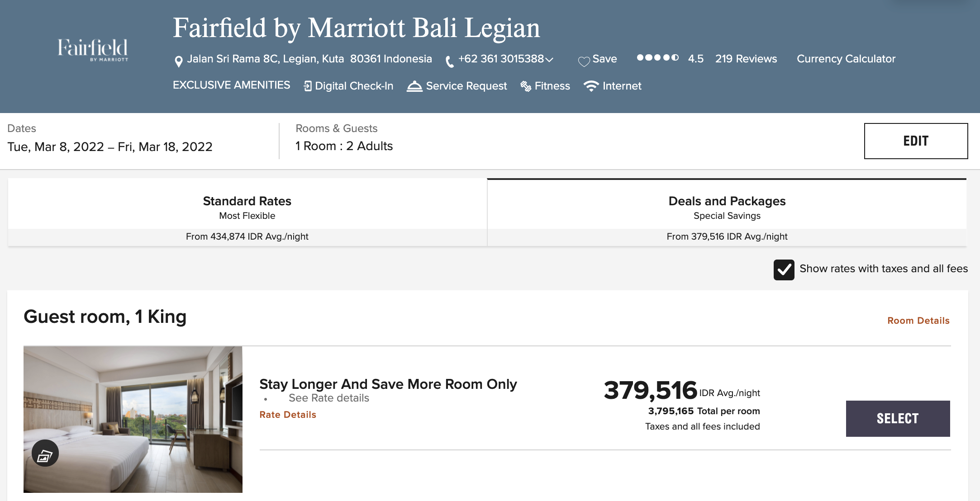The width and height of the screenshot is (980, 501).
Task: Click the Digital Check-In icon
Action: coord(308,86)
